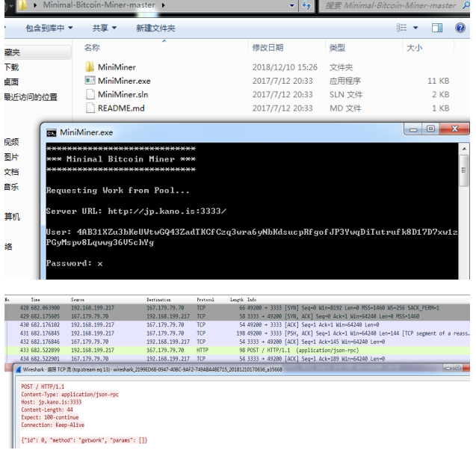Open the MiniMiner folder

(x=116, y=67)
